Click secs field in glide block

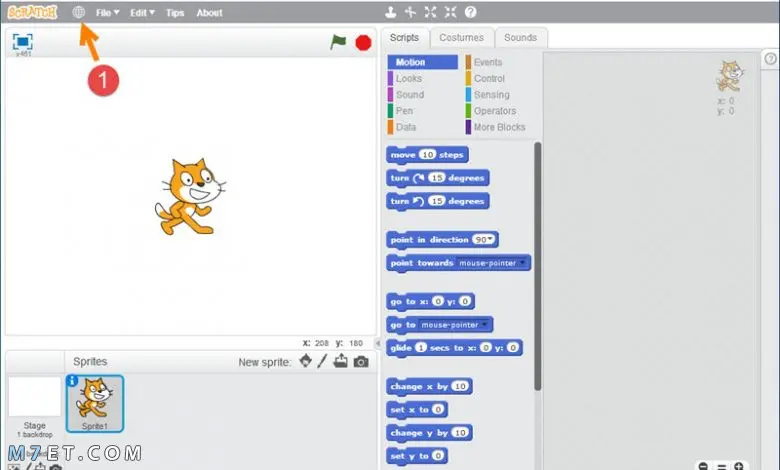point(421,348)
